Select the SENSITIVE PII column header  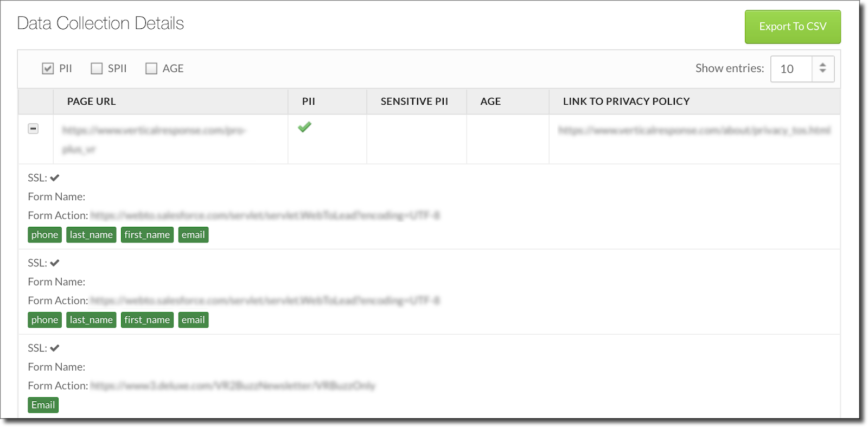tap(416, 101)
